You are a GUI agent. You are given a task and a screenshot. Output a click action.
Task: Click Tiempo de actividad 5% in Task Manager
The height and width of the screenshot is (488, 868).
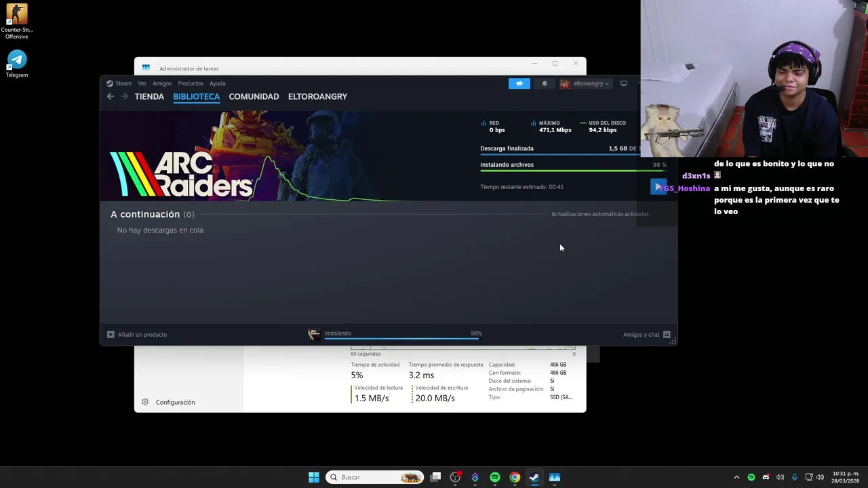click(x=357, y=375)
